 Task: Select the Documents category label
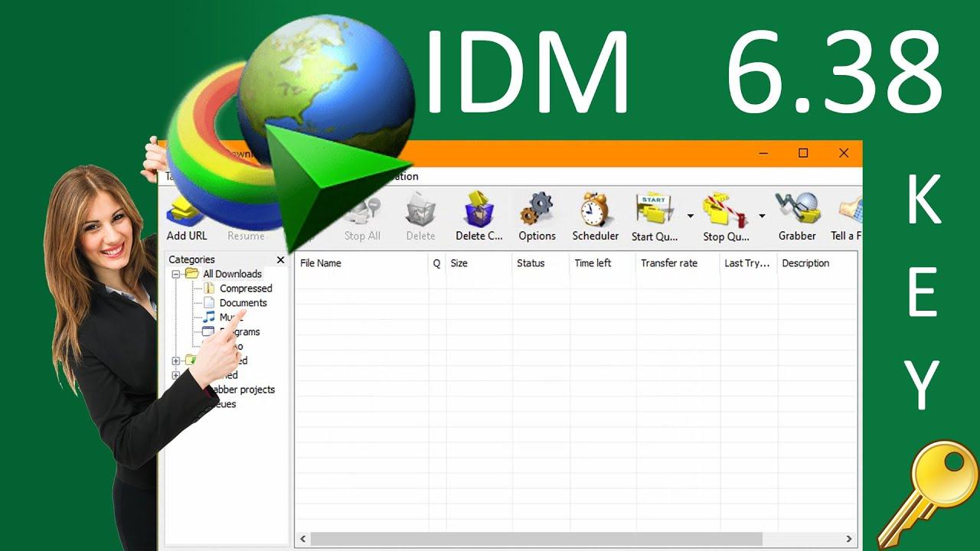point(243,303)
